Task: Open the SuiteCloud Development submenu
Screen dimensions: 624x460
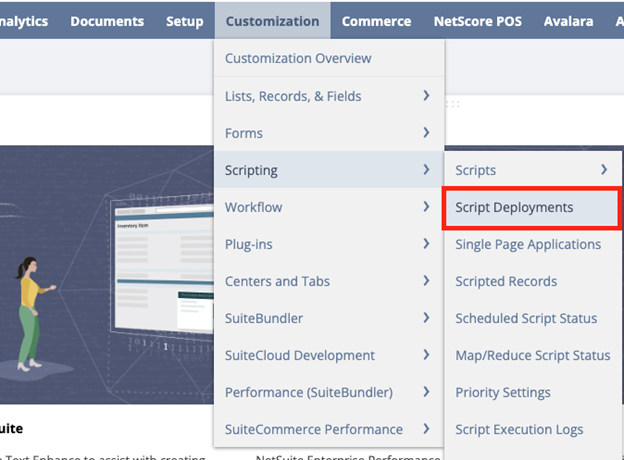Action: (329, 355)
